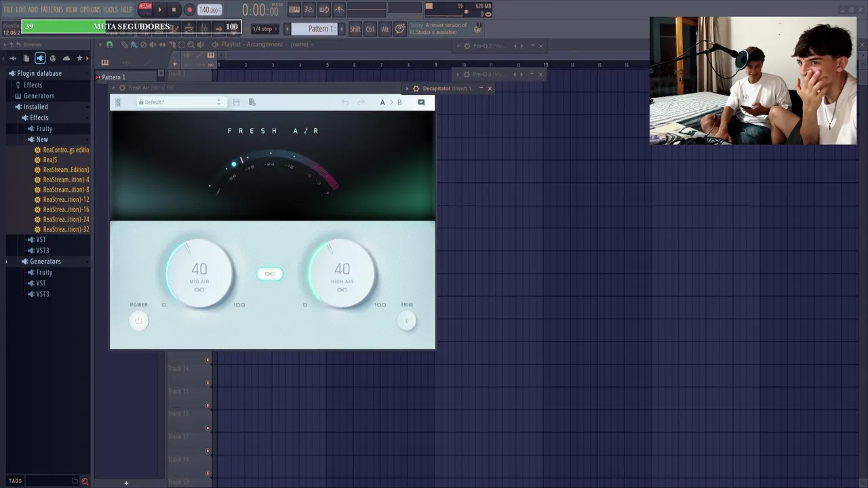Toggle PAT/SONG playback mode
The width and height of the screenshot is (868, 488).
(145, 9)
